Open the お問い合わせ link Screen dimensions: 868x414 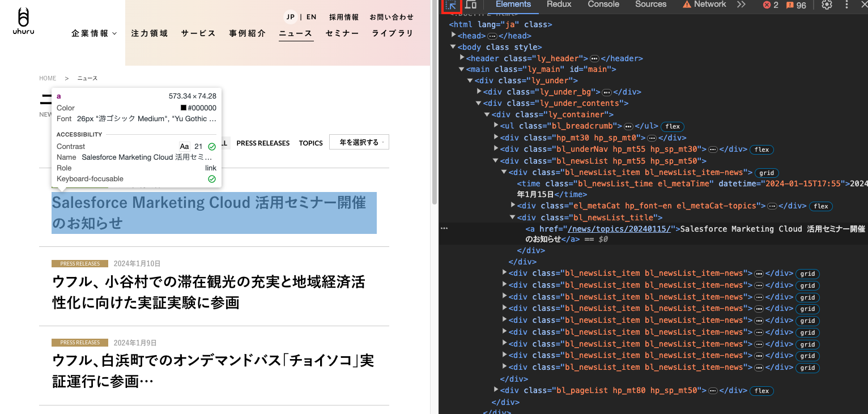click(x=392, y=17)
